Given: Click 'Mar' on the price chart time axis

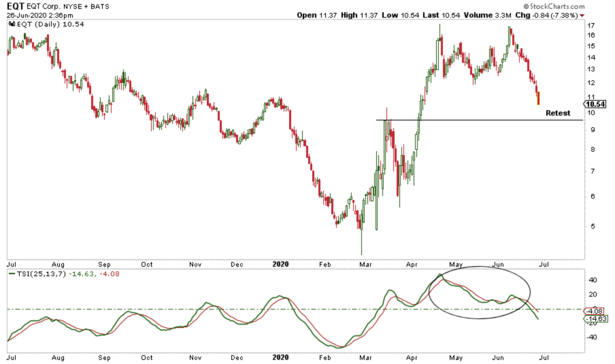Looking at the screenshot, I should tap(366, 264).
